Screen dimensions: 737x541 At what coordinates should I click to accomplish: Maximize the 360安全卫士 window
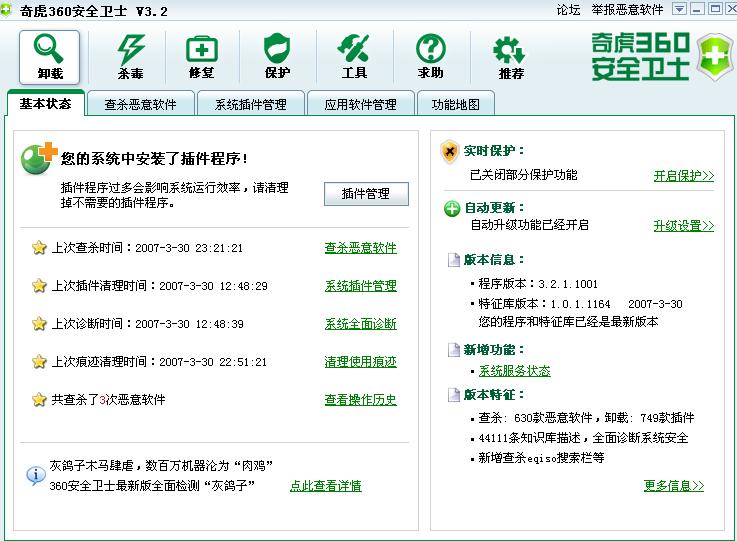point(715,9)
